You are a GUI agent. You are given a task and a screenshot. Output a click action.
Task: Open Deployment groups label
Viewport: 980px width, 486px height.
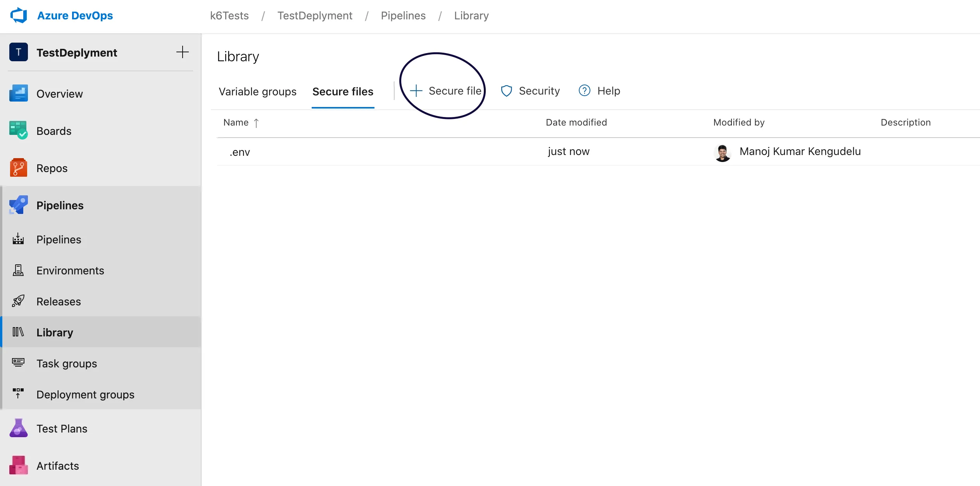tap(85, 395)
